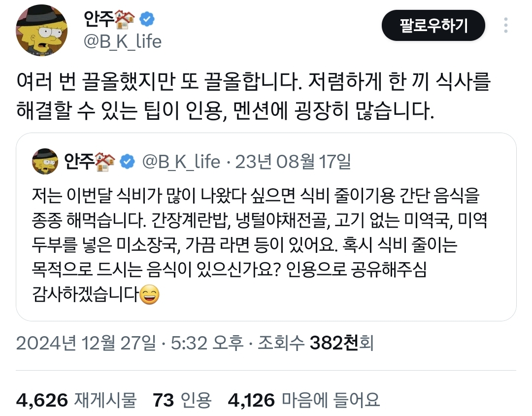Click the small avatar in the quoted tweet
532x416 pixels.
tap(45, 161)
